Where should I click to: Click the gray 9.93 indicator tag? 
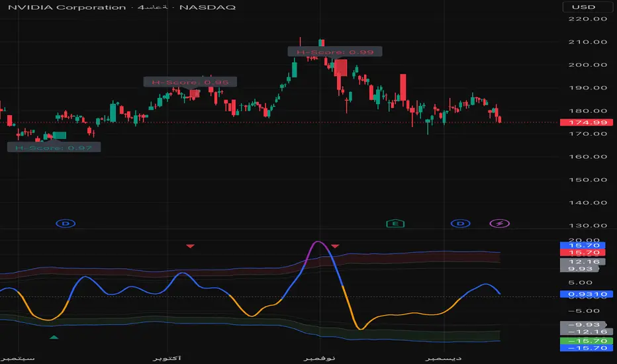pos(580,269)
